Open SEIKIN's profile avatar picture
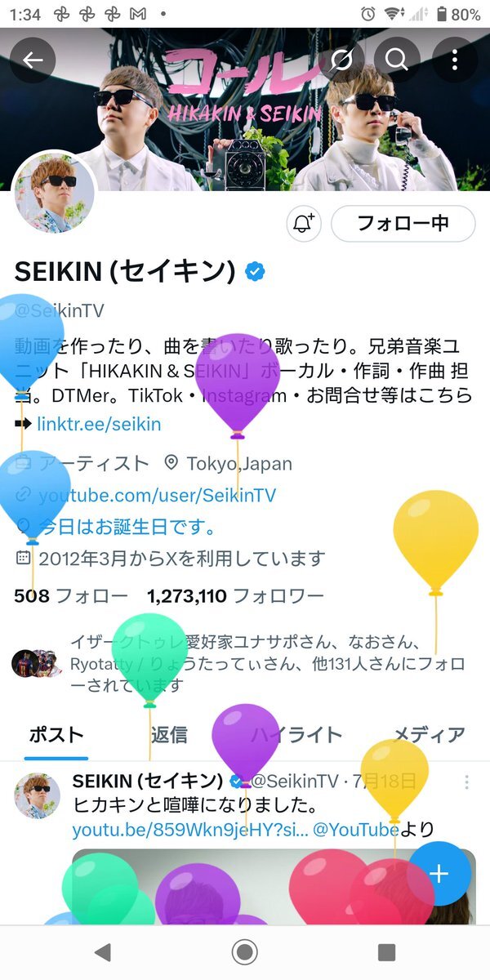Screen dimensions: 490x980 [54, 190]
